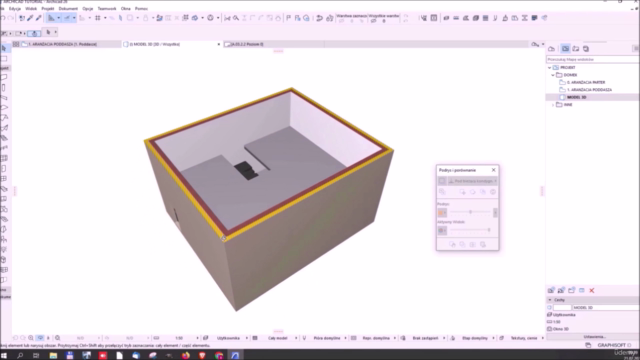Open the Teamwork menu
Viewport: 640px width, 360px height.
(107, 9)
